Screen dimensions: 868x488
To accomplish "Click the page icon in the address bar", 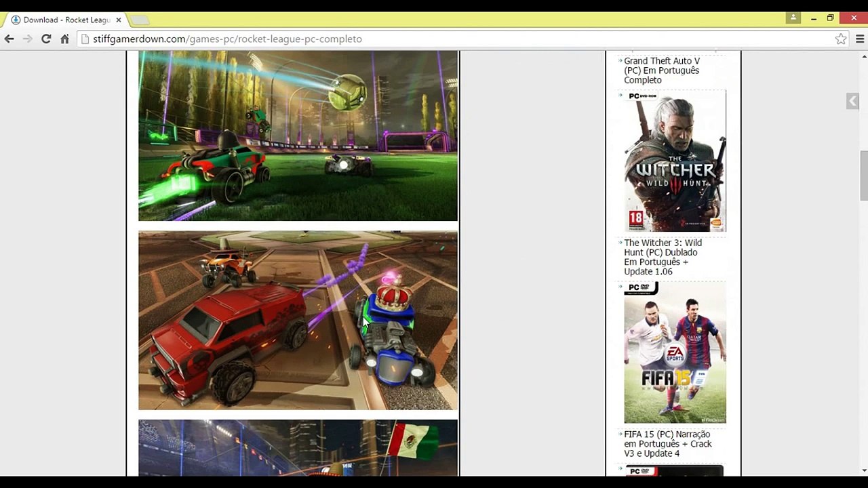I will click(85, 39).
